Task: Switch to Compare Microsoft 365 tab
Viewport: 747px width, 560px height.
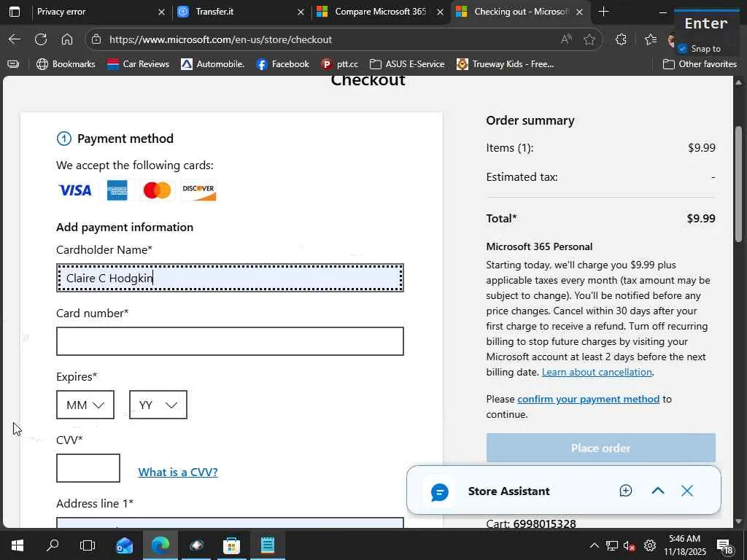Action: 380,12
